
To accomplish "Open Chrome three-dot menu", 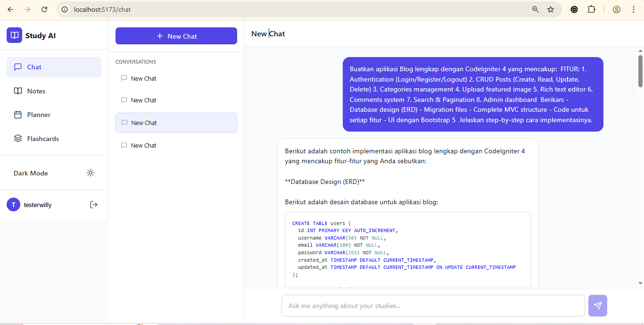I will [x=634, y=9].
